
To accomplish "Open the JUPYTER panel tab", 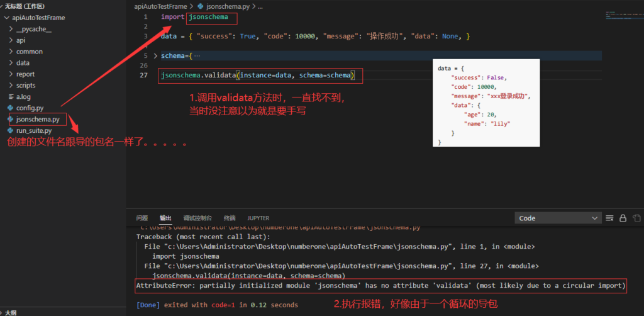I will click(258, 218).
